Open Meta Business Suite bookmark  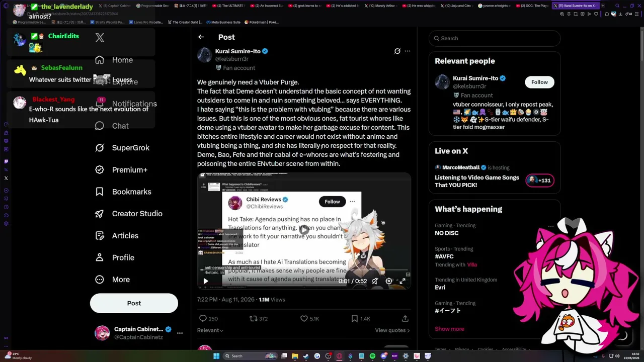click(223, 22)
